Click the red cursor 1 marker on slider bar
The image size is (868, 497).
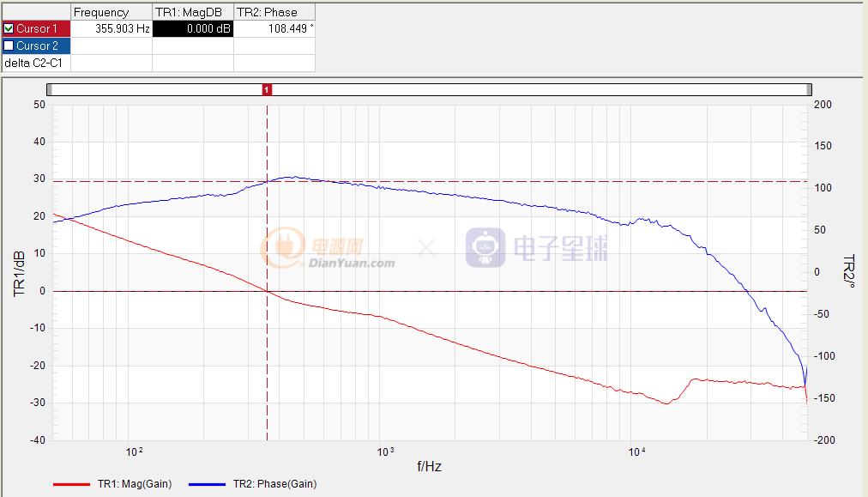pyautogui.click(x=267, y=89)
